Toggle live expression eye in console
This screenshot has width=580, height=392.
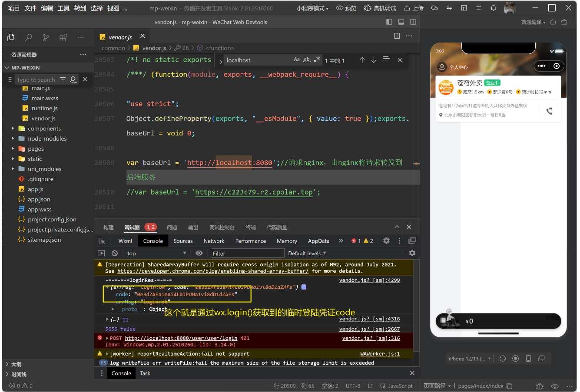click(x=199, y=253)
